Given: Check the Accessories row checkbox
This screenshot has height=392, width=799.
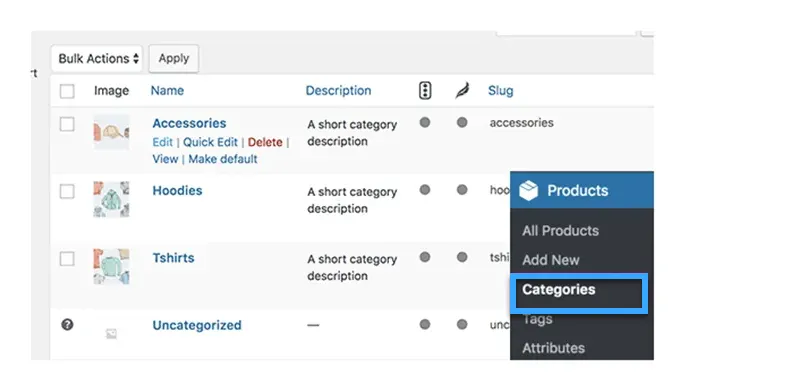Looking at the screenshot, I should (67, 124).
